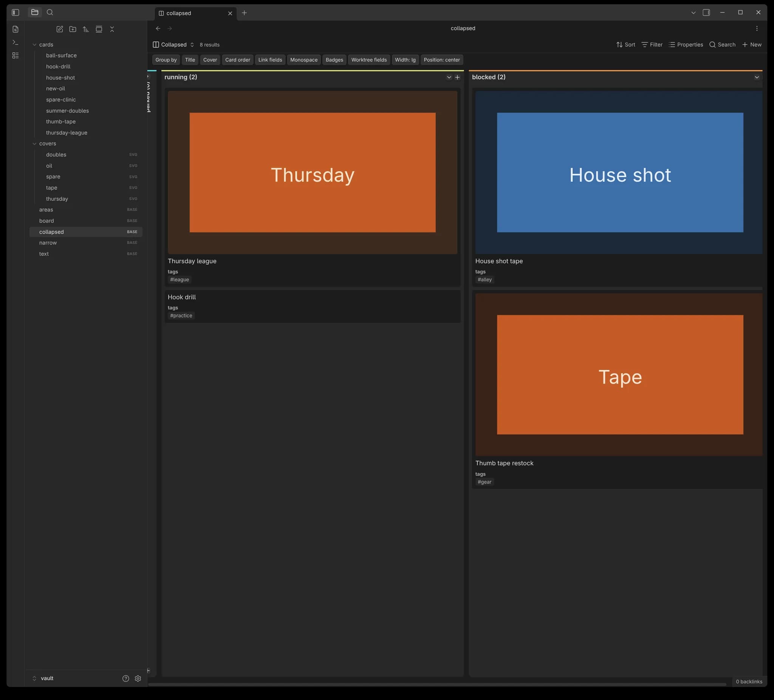
Task: Open the Thursday cover thumbnail
Action: pyautogui.click(x=313, y=172)
